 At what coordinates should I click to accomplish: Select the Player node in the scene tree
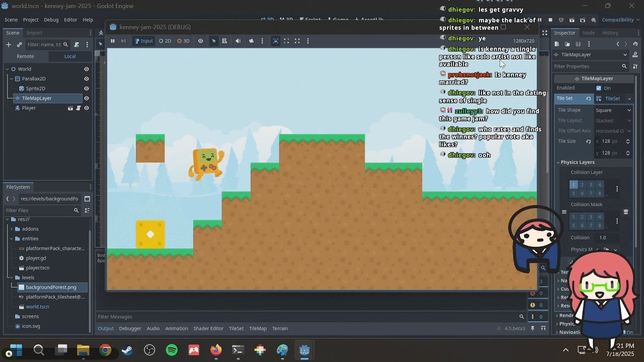pyautogui.click(x=29, y=108)
